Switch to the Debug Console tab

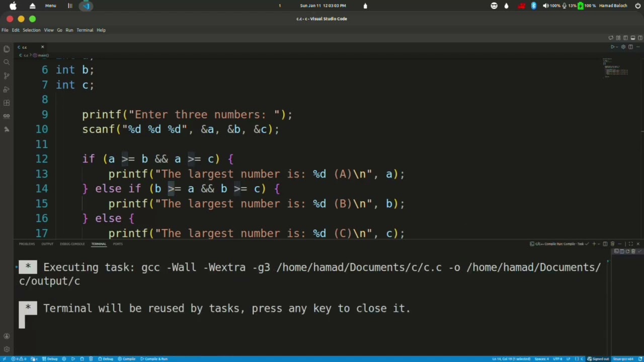pos(72,244)
